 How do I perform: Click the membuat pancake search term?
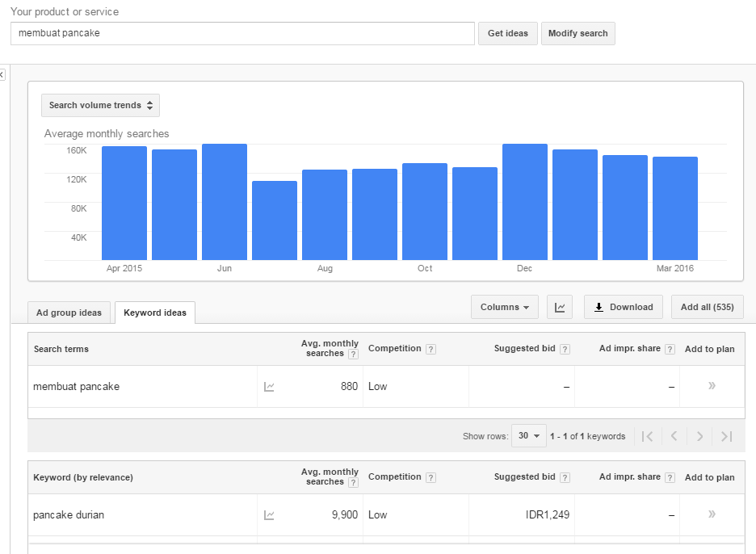point(76,387)
